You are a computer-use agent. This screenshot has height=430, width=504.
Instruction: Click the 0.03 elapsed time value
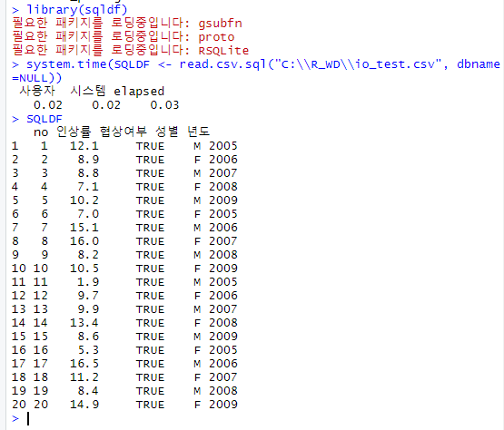click(x=164, y=105)
